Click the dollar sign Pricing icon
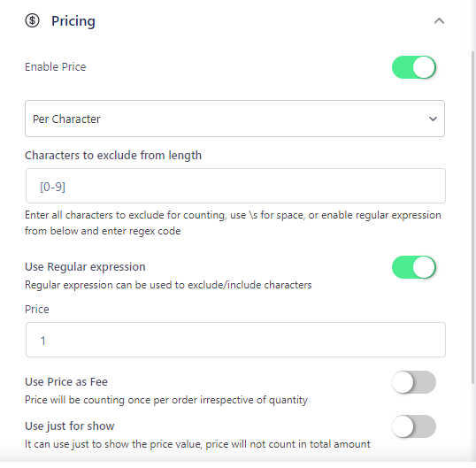Image resolution: width=476 pixels, height=468 pixels. (32, 20)
